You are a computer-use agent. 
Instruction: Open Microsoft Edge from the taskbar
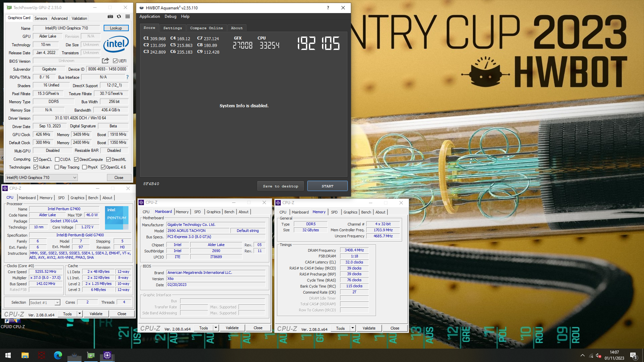tap(58, 355)
